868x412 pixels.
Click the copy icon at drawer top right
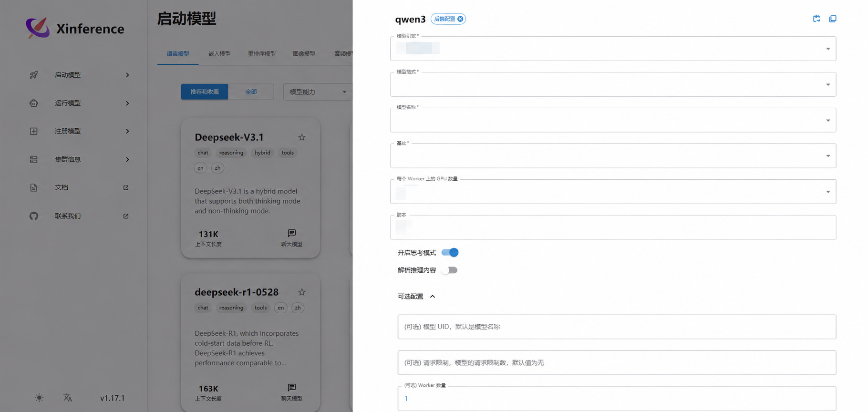[833, 19]
